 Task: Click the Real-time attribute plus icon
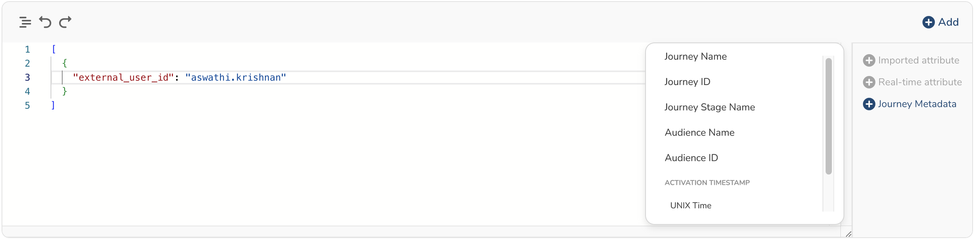pyautogui.click(x=869, y=82)
